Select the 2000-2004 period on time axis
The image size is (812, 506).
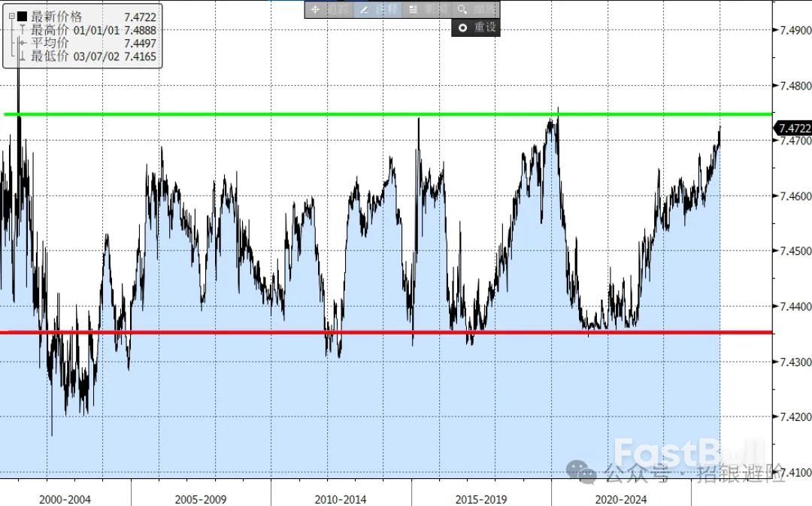tap(65, 499)
